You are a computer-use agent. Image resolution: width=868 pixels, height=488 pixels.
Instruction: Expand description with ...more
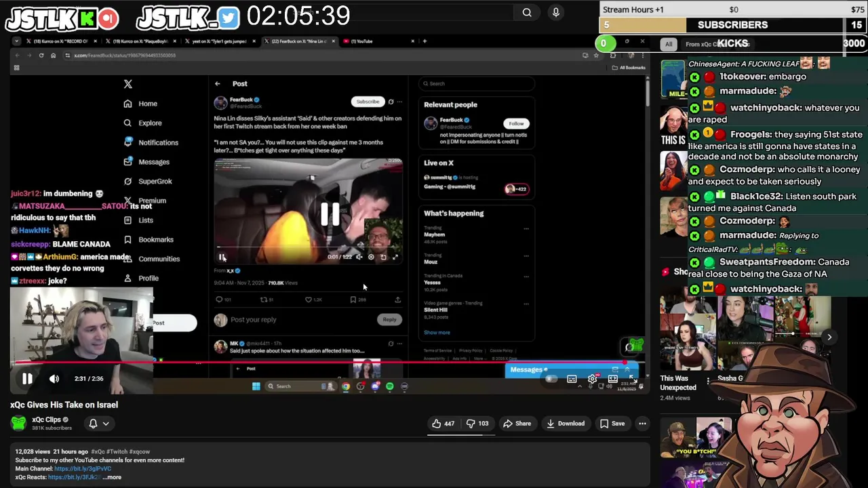pos(112,477)
